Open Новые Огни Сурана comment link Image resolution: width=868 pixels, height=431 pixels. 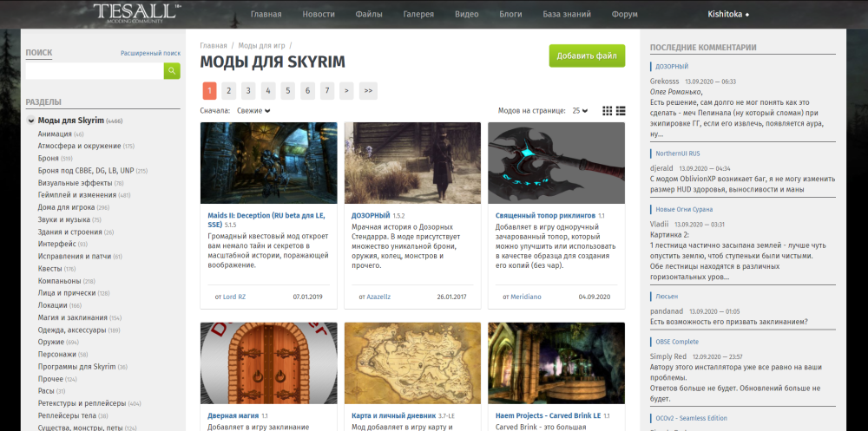click(684, 210)
